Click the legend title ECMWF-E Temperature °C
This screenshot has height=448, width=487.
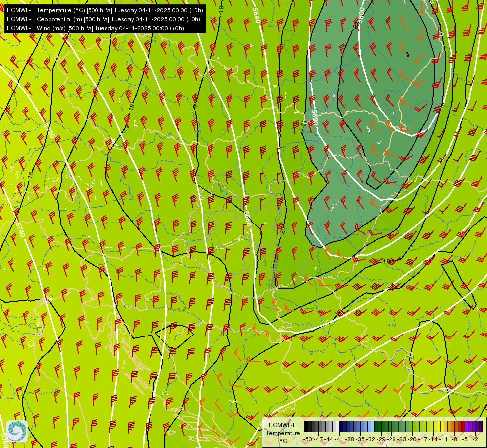pos(283,433)
